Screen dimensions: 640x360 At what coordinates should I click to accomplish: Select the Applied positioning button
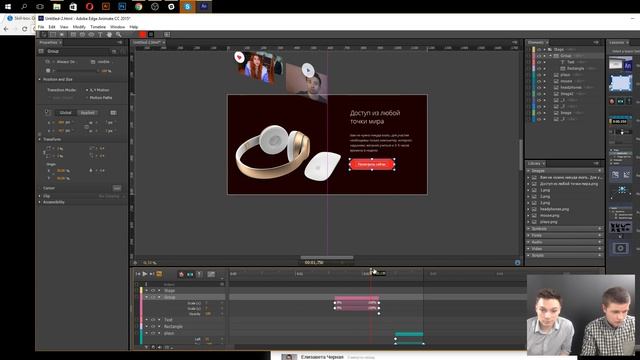(x=87, y=113)
